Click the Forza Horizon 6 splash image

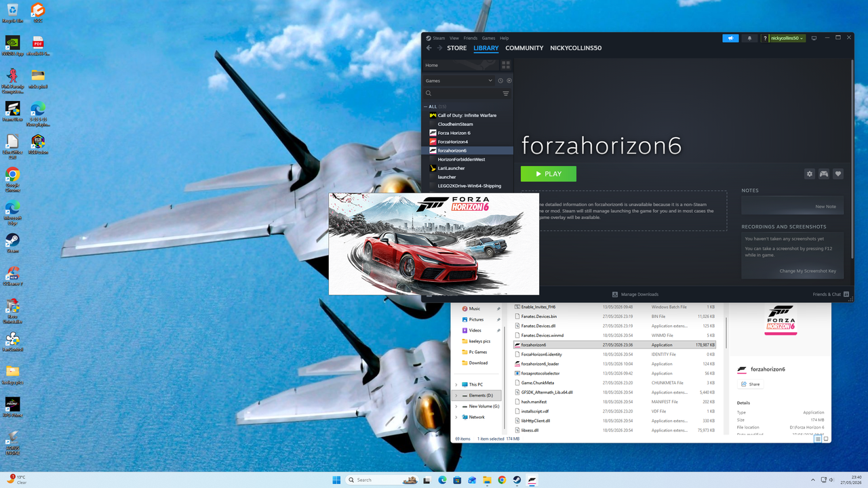point(434,244)
